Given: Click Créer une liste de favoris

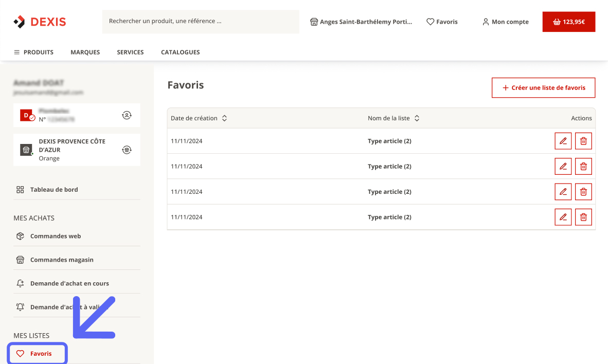Looking at the screenshot, I should 543,87.
